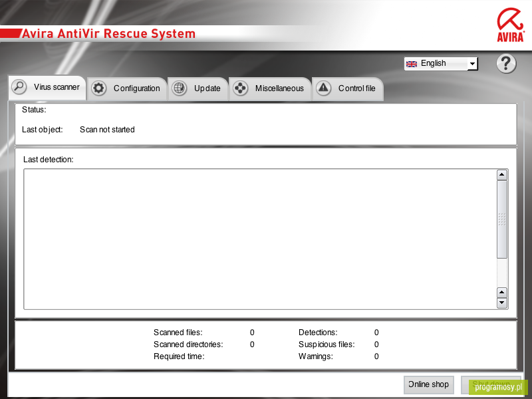
Task: Click the Scanned files count value 0
Action: click(252, 332)
